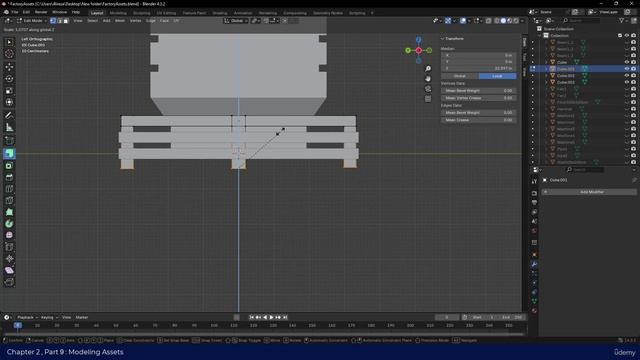640x360 pixels.
Task: Click the viewport pan hand icon
Action: [x=428, y=78]
